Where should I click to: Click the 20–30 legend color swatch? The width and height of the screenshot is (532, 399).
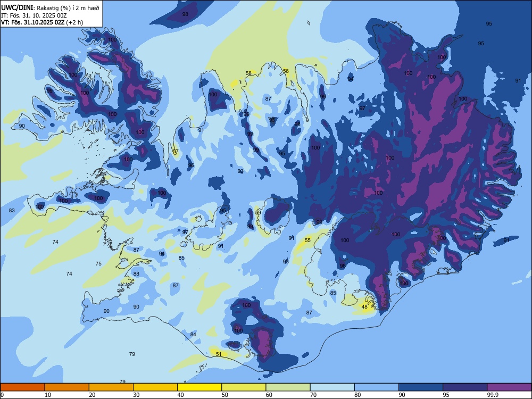[x=111, y=387]
